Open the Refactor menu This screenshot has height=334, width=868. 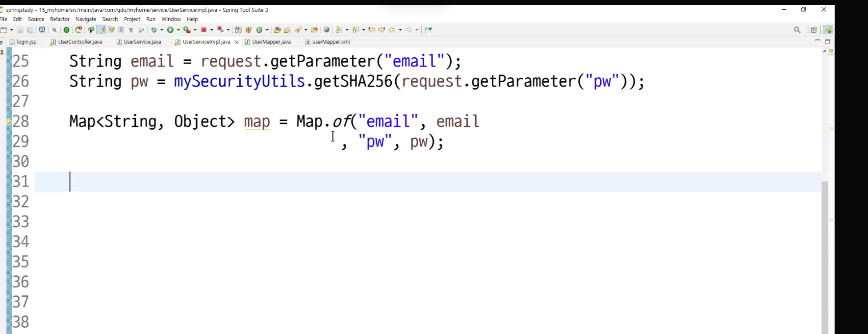click(60, 19)
